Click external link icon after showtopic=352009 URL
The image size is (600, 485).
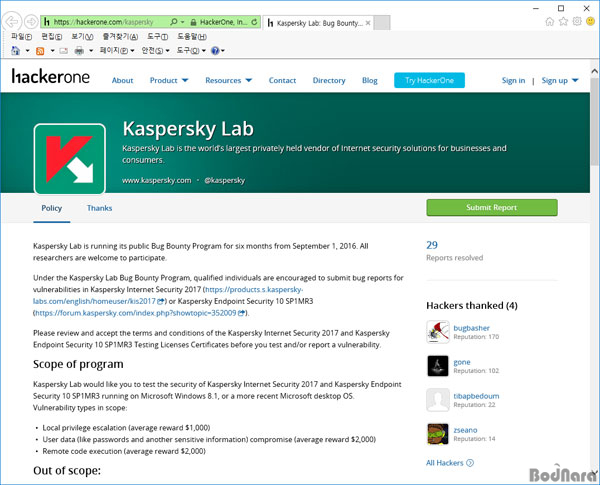point(241,313)
